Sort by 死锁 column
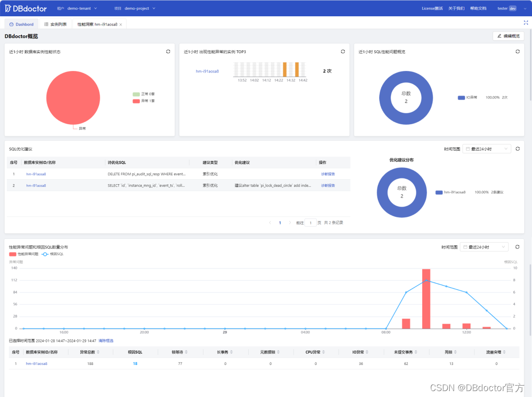The height and width of the screenshot is (397, 532). pos(455,352)
